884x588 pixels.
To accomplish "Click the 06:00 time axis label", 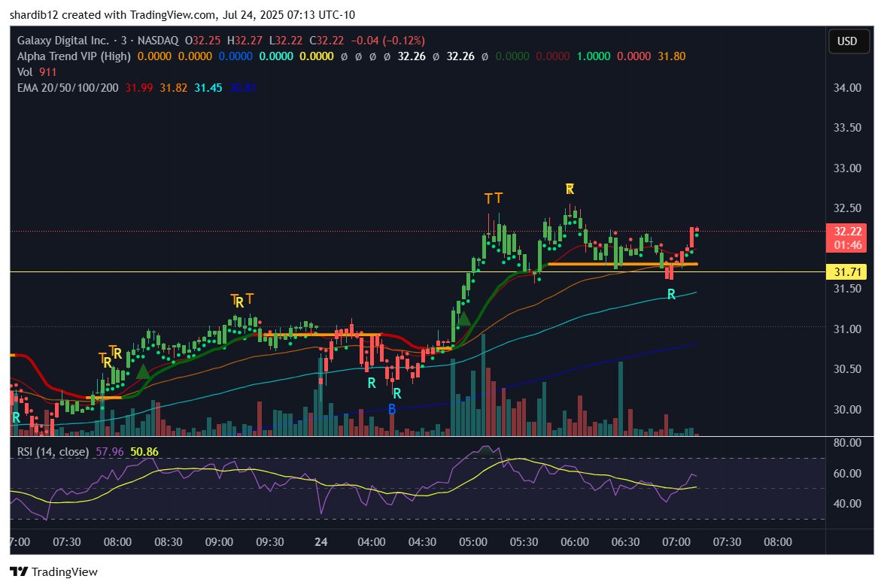I will 575,542.
